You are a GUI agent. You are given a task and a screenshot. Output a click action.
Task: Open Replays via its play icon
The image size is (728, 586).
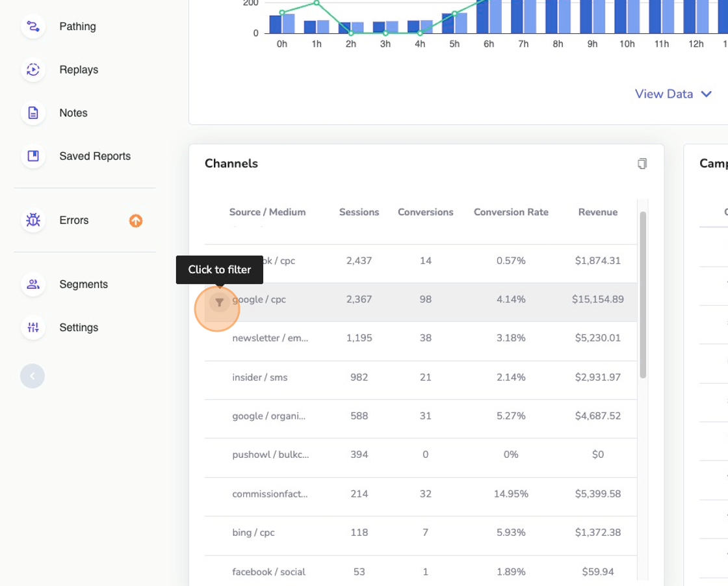[x=33, y=70]
